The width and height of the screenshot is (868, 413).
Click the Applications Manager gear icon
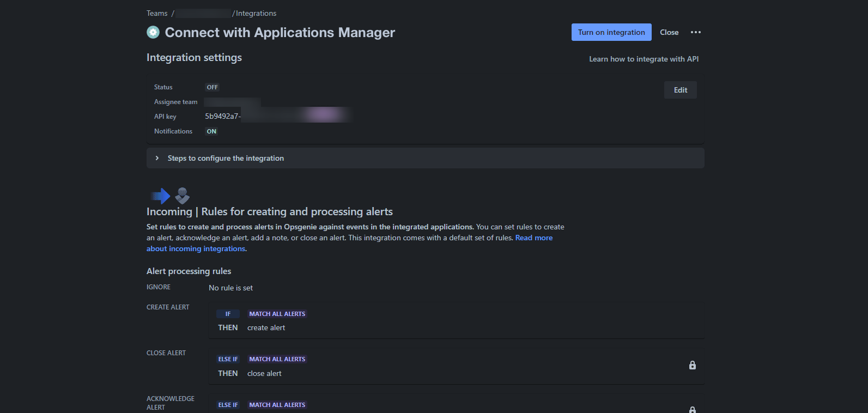(153, 32)
